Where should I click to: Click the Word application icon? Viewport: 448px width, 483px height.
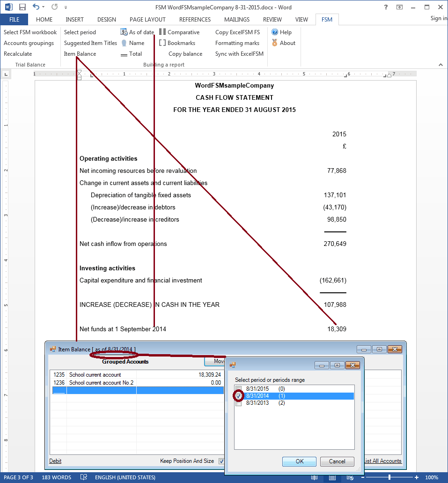point(8,7)
